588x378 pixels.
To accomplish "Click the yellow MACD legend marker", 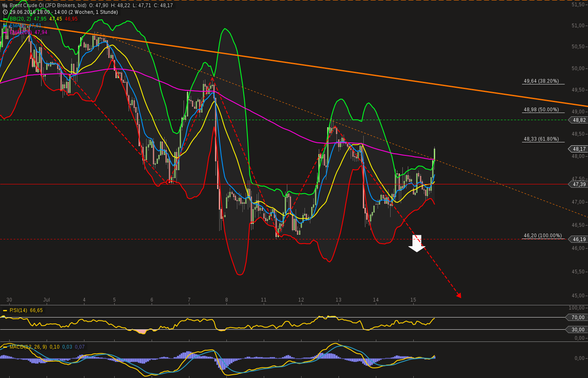I will click(5, 347).
